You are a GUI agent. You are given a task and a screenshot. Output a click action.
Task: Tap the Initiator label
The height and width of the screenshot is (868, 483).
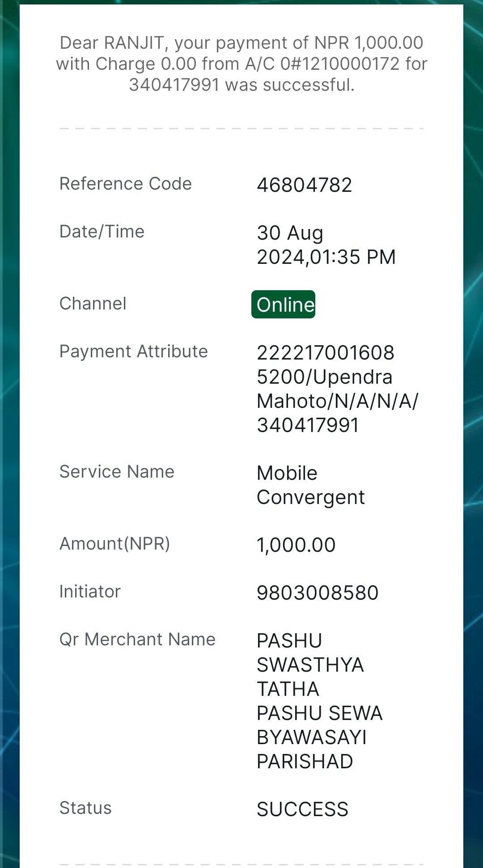click(90, 592)
